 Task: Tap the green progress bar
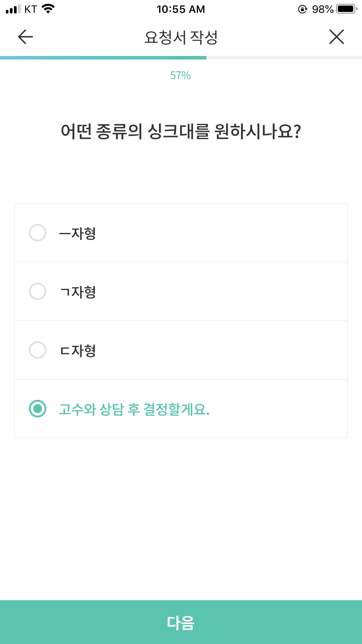tap(103, 58)
